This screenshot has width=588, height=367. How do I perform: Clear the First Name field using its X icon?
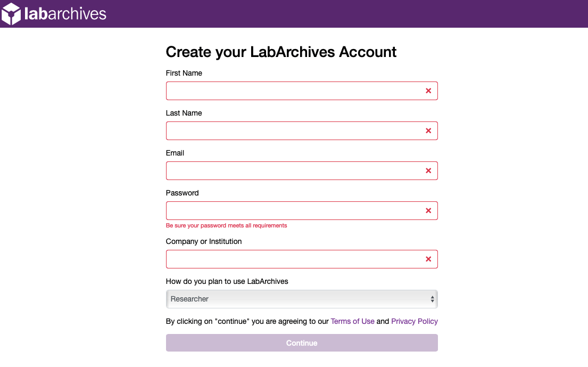428,91
